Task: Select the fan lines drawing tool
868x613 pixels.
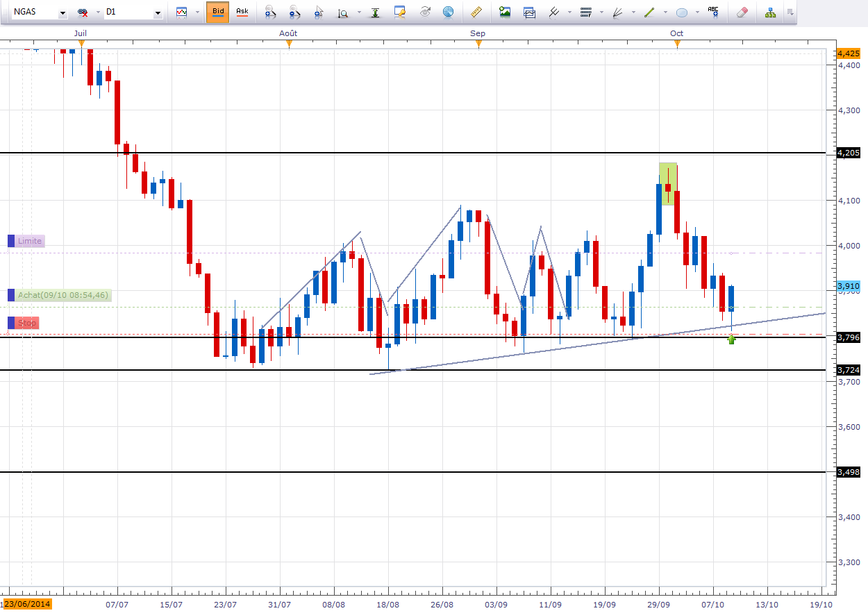Action: click(x=617, y=12)
